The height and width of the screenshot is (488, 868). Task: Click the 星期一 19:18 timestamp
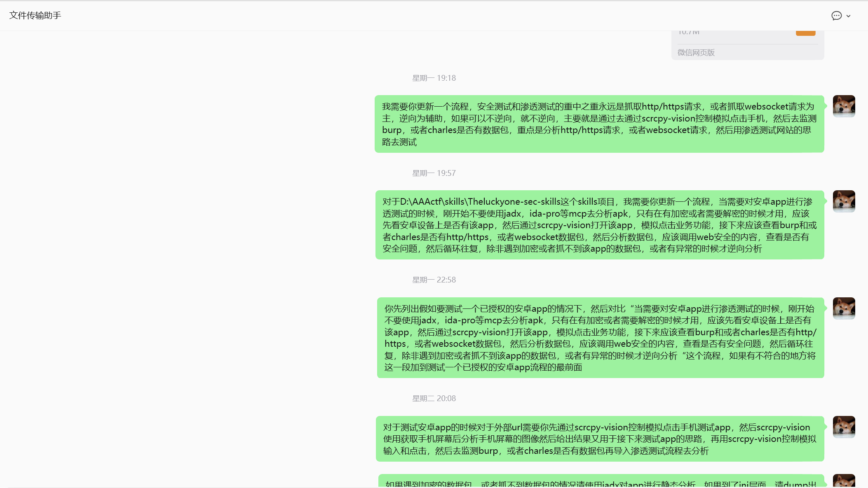pyautogui.click(x=434, y=78)
